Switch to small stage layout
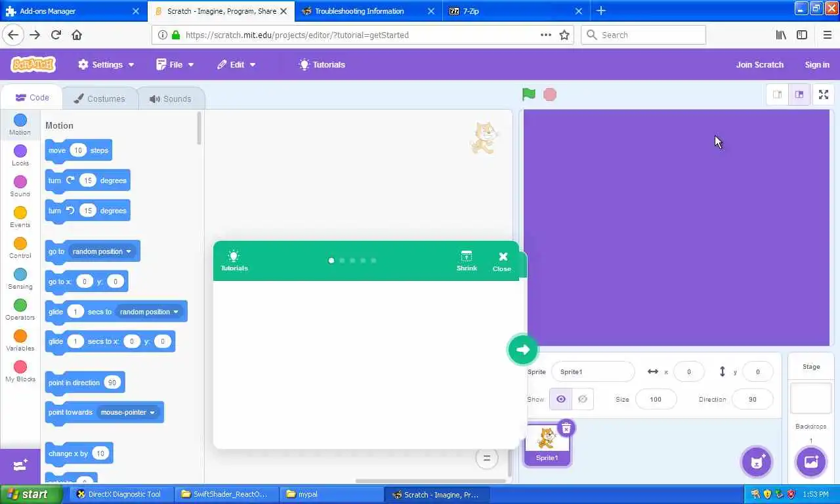Screen dimensions: 840x504 (778, 94)
